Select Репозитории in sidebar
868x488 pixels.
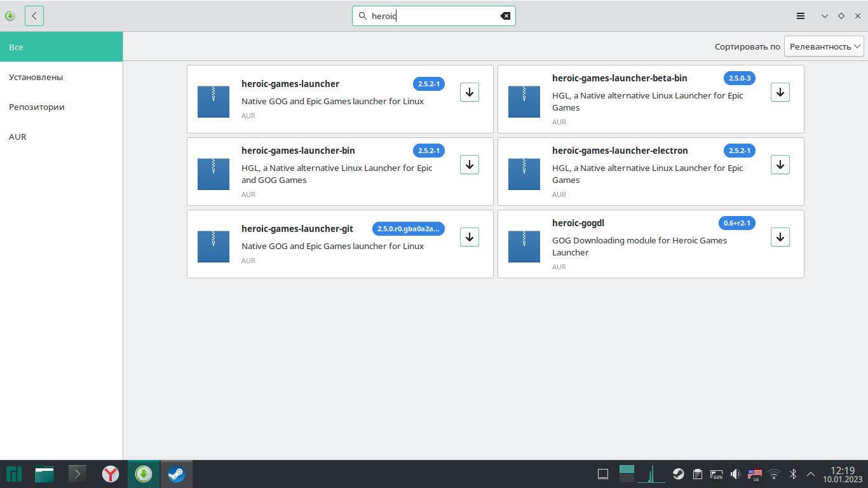pyautogui.click(x=62, y=107)
